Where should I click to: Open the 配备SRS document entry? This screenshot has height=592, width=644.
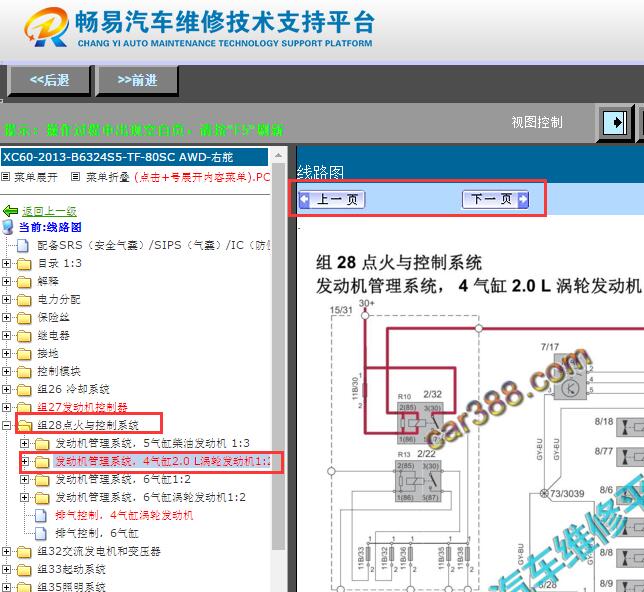pyautogui.click(x=154, y=245)
